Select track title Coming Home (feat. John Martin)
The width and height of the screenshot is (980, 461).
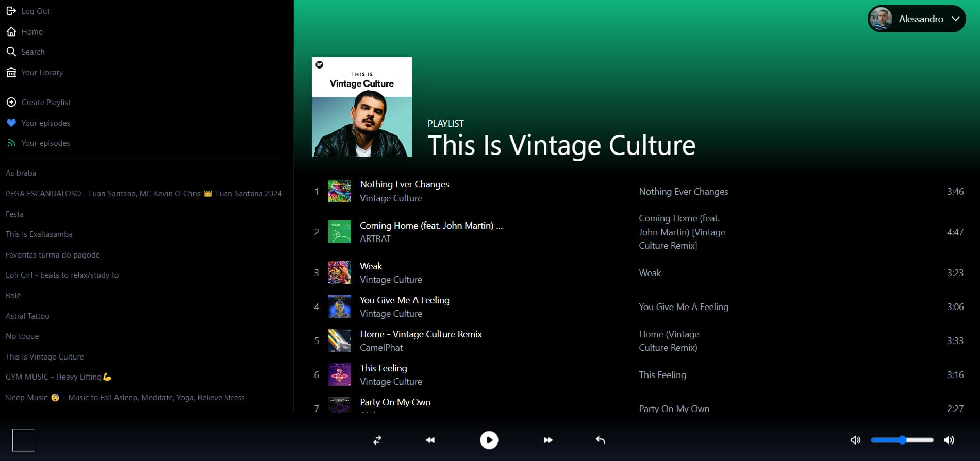(431, 226)
